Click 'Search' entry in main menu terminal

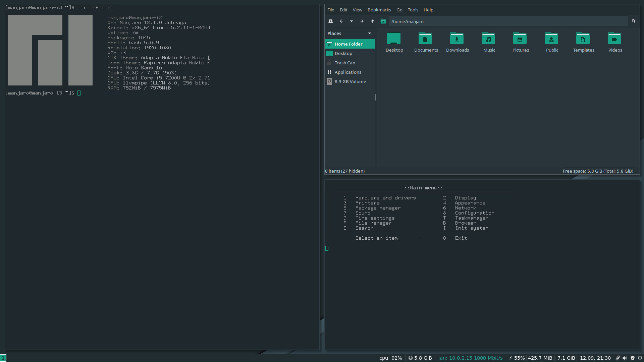tap(364, 228)
